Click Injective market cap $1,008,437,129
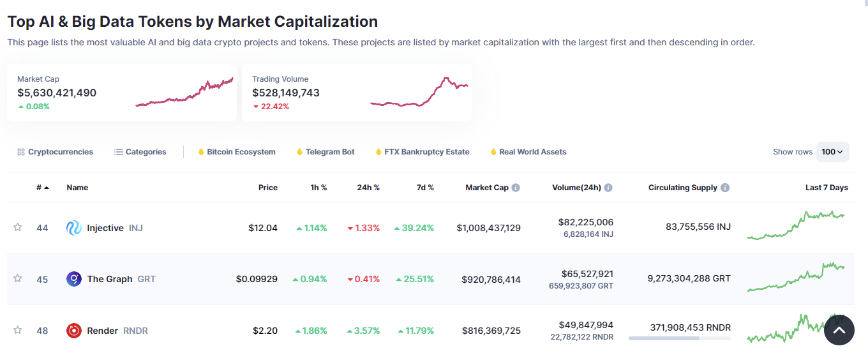 coord(489,228)
